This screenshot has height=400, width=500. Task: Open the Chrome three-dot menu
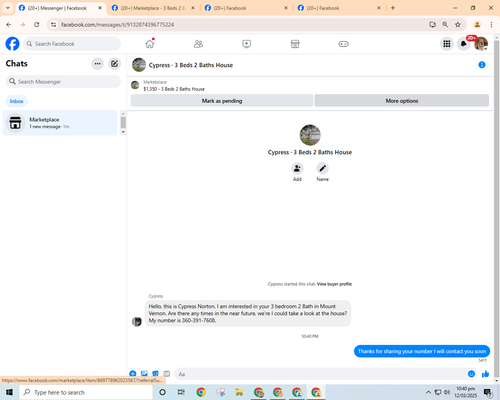pyautogui.click(x=491, y=25)
